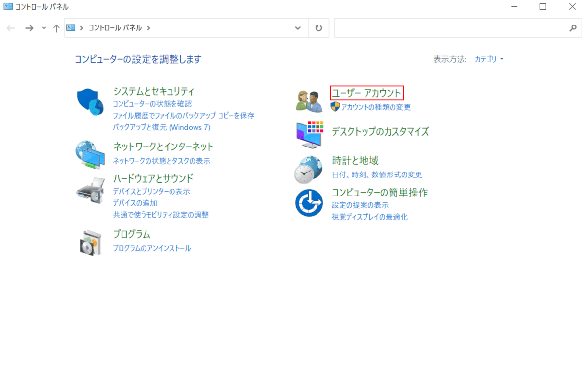Minimize the Control Panel window
The image size is (586, 392).
click(x=514, y=7)
